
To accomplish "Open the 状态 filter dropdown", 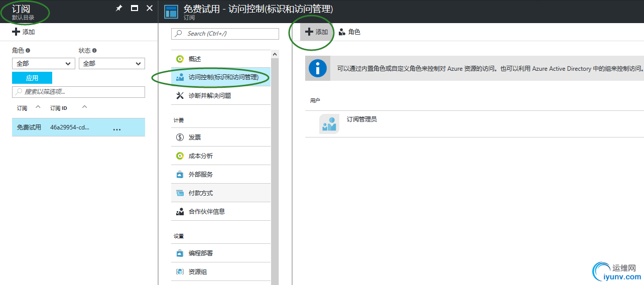I will 112,64.
